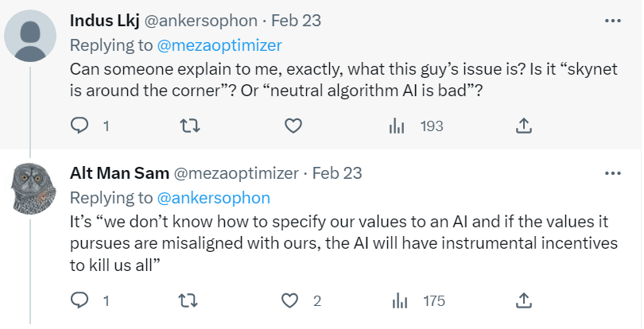Open Alt Man Sam's owl avatar
644x329 pixels.
29,188
